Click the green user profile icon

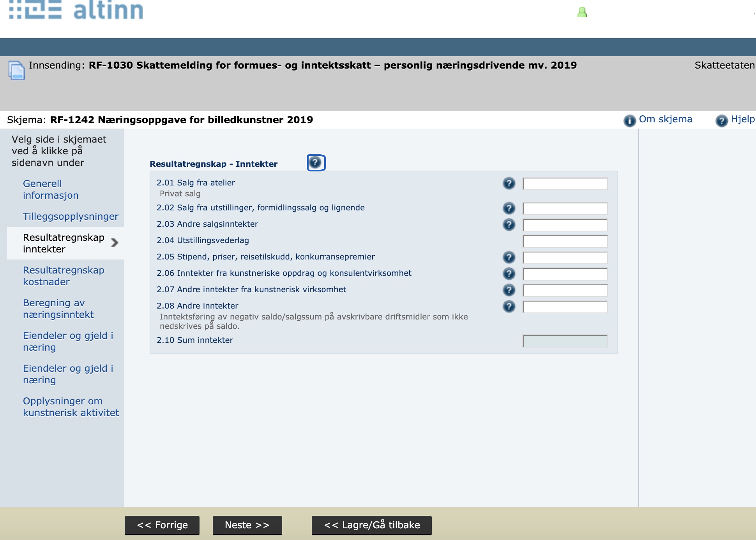pyautogui.click(x=582, y=12)
